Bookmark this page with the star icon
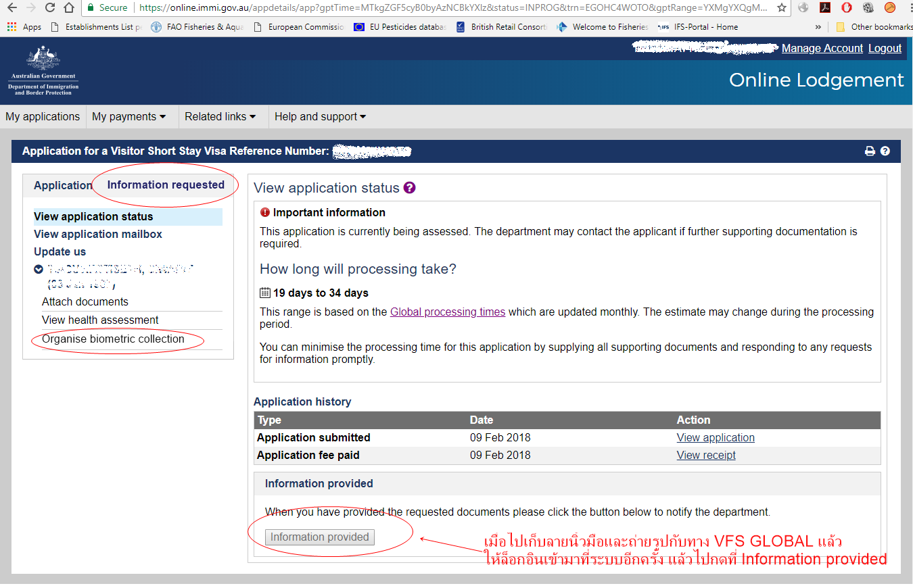Screen dimensions: 913x588 [782, 8]
